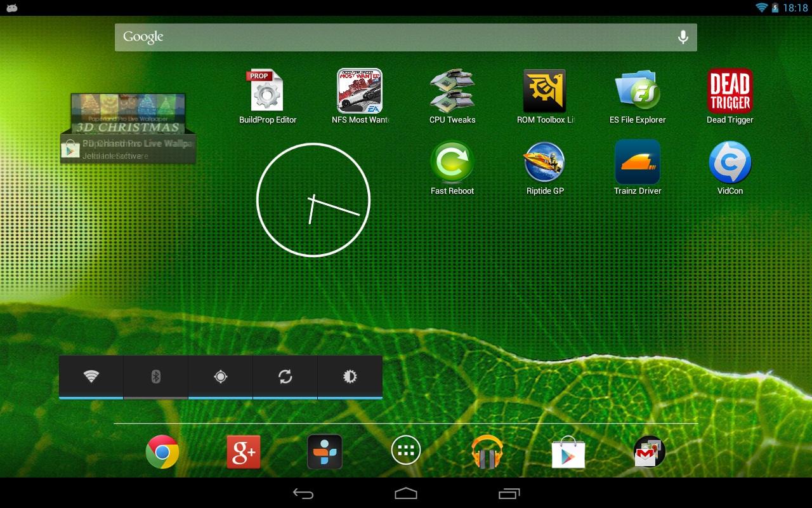Tap the Android back navigation button
This screenshot has width=812, height=508.
[303, 493]
